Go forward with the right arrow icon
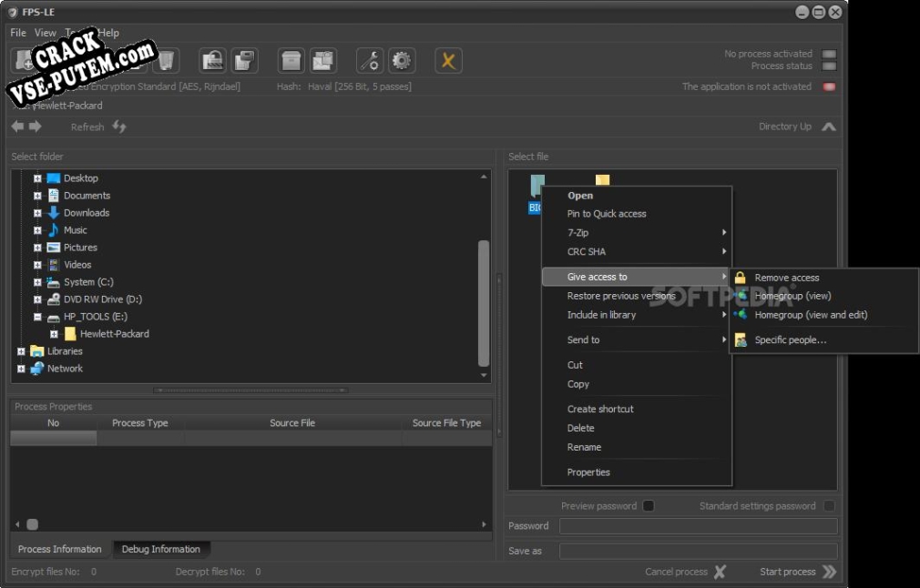Image resolution: width=920 pixels, height=588 pixels. 36,126
